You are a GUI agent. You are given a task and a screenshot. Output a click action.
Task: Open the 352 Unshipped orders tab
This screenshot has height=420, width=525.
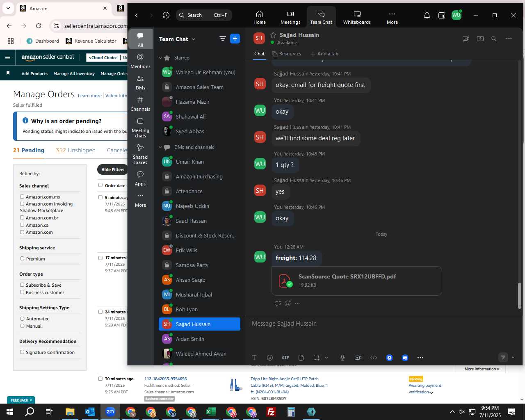click(x=75, y=150)
